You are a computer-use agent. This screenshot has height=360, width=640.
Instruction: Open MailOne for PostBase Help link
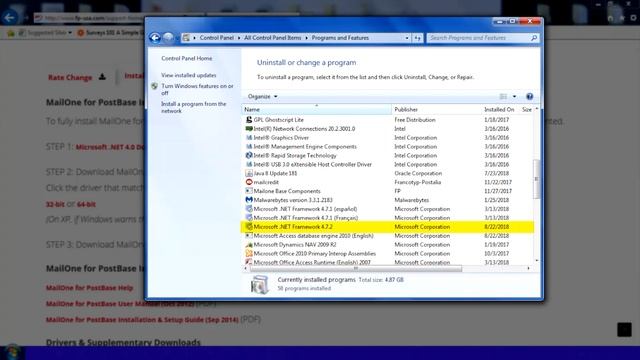coord(89,288)
